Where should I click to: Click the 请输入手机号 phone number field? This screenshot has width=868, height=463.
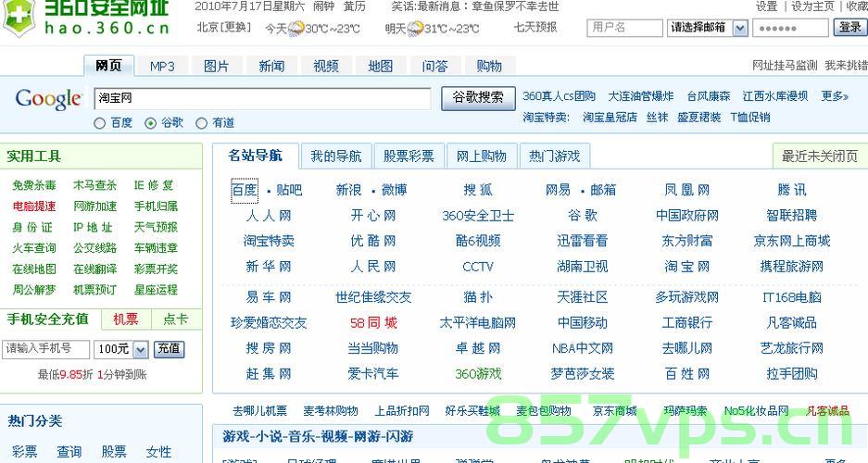point(45,349)
